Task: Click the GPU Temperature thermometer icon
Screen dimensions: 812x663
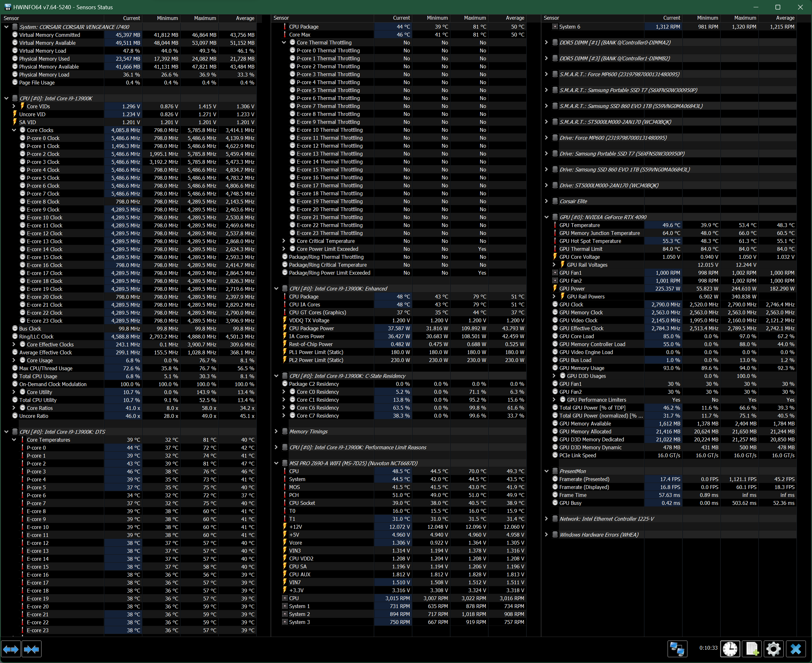Action: click(x=555, y=225)
